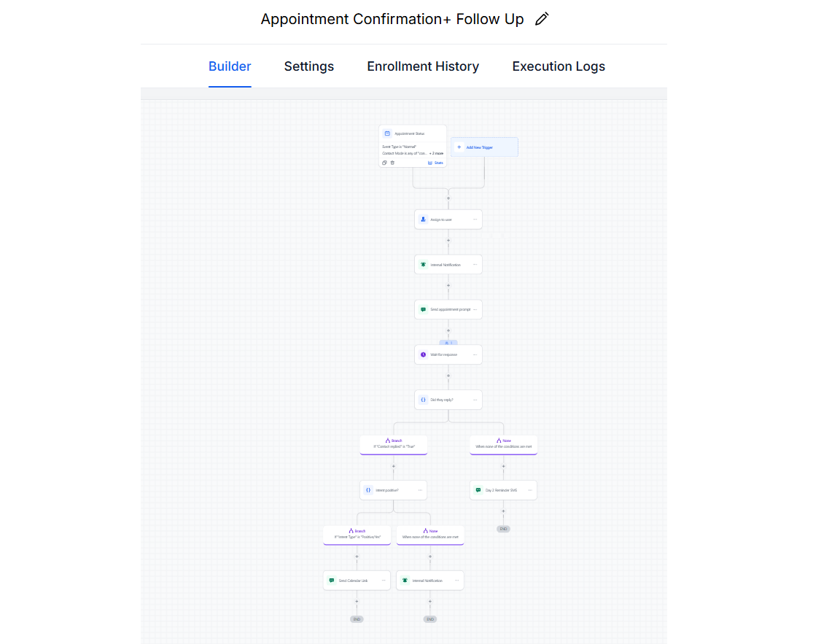Add a step below the last Internal Notification

pos(430,602)
